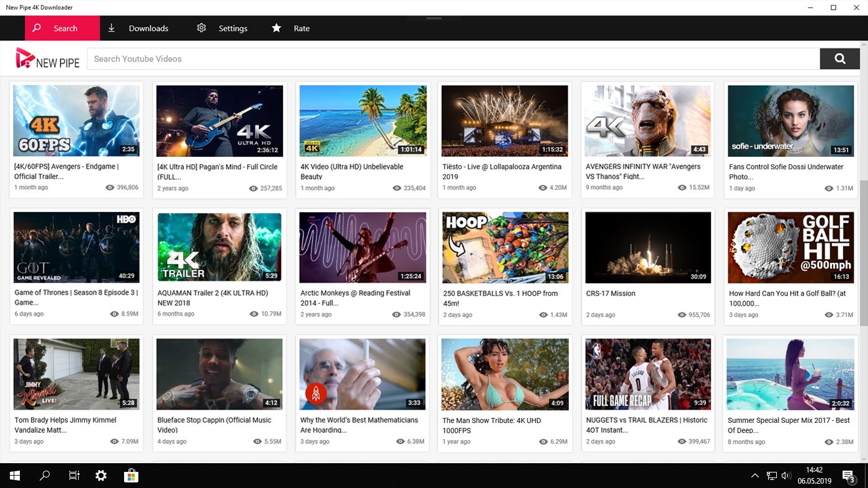The width and height of the screenshot is (868, 488).
Task: Focus the Search Youtube Videos field
Action: coord(453,59)
